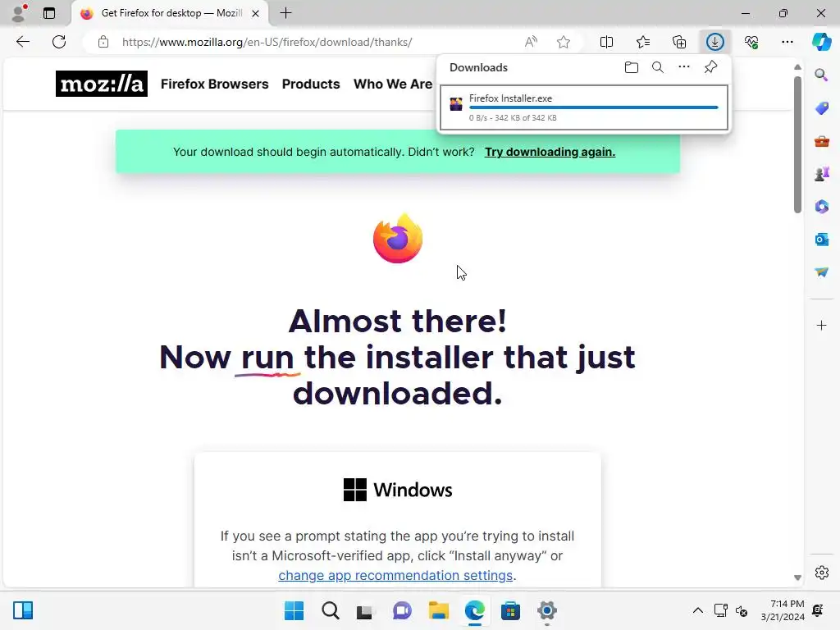Pin the Downloads panel
Viewport: 840px width, 630px height.
pos(711,67)
